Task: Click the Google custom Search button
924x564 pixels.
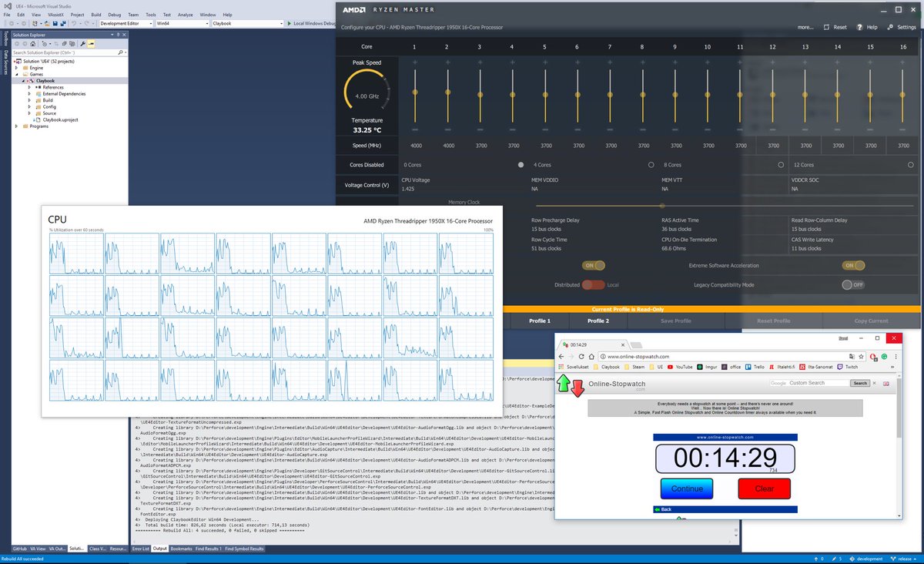Action: pyautogui.click(x=860, y=383)
